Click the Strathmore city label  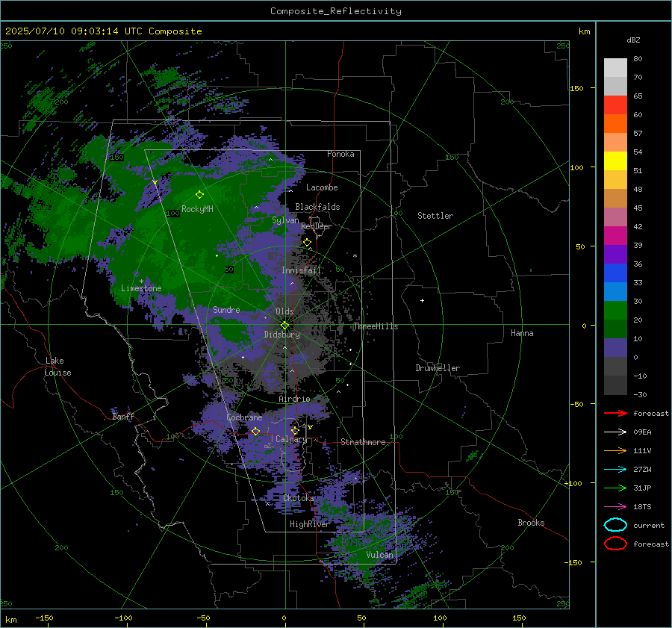click(363, 442)
